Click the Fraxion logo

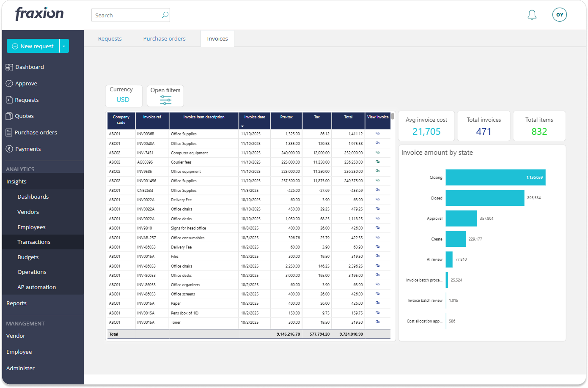(38, 14)
